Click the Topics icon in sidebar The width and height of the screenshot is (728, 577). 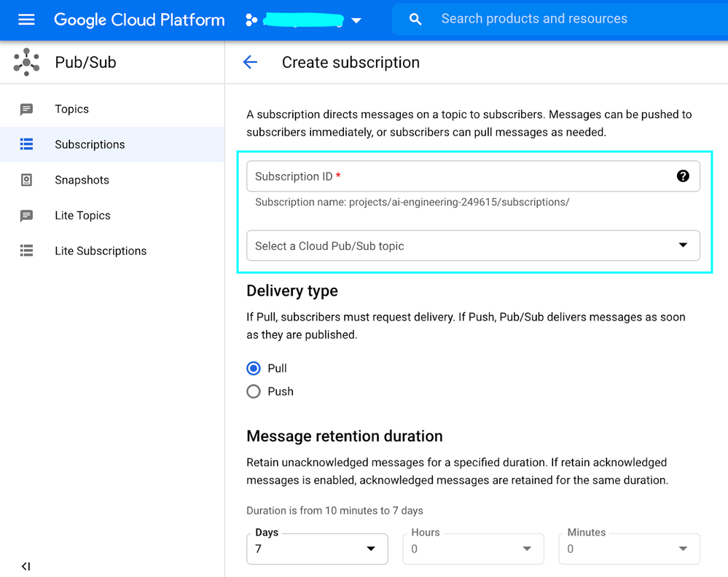27,109
